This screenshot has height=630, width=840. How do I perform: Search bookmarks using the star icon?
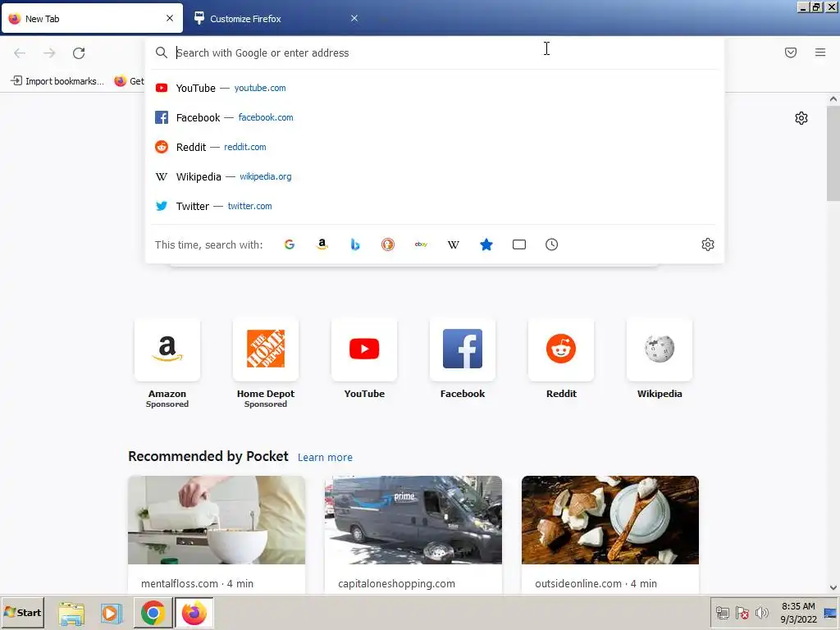click(486, 244)
